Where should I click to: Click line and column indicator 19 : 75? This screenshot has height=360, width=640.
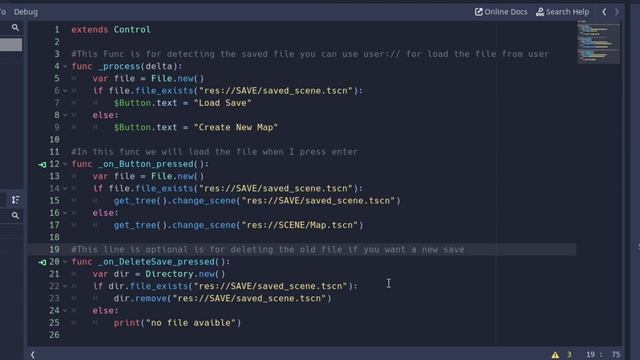(x=603, y=355)
